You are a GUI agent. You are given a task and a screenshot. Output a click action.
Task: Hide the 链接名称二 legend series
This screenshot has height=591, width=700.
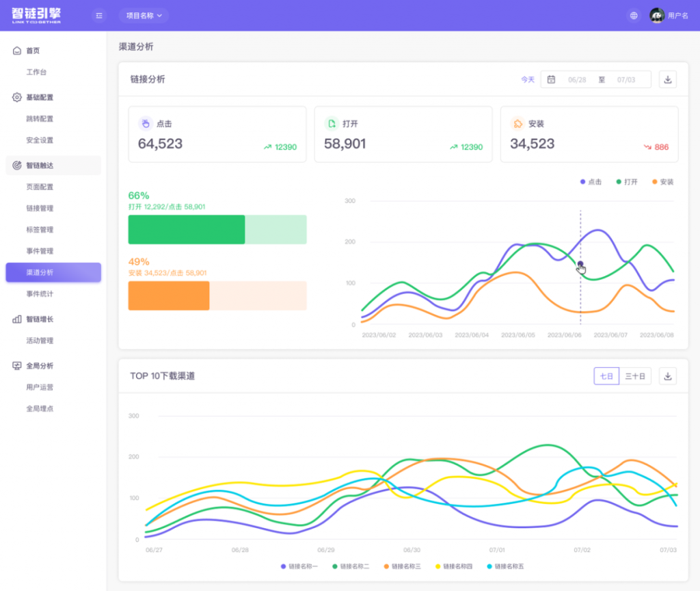click(x=351, y=566)
